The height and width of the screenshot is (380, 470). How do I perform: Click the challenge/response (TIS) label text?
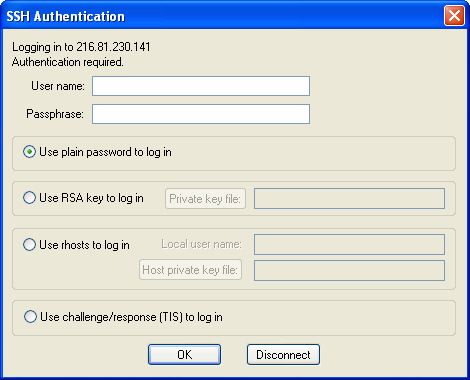(131, 317)
